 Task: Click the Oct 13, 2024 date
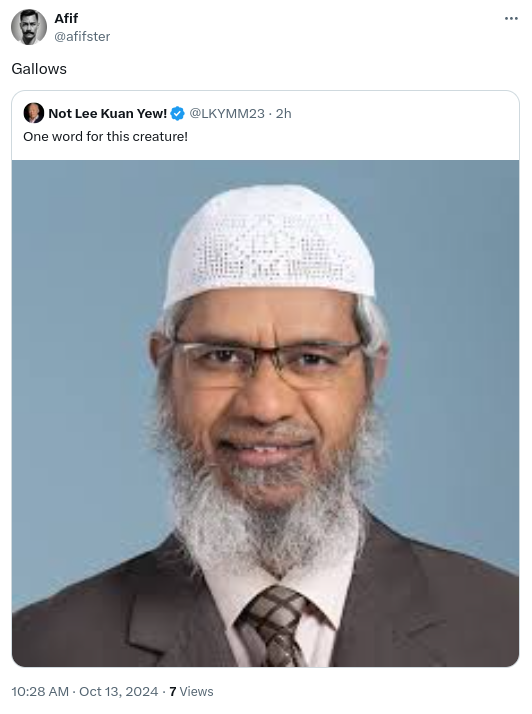(118, 692)
